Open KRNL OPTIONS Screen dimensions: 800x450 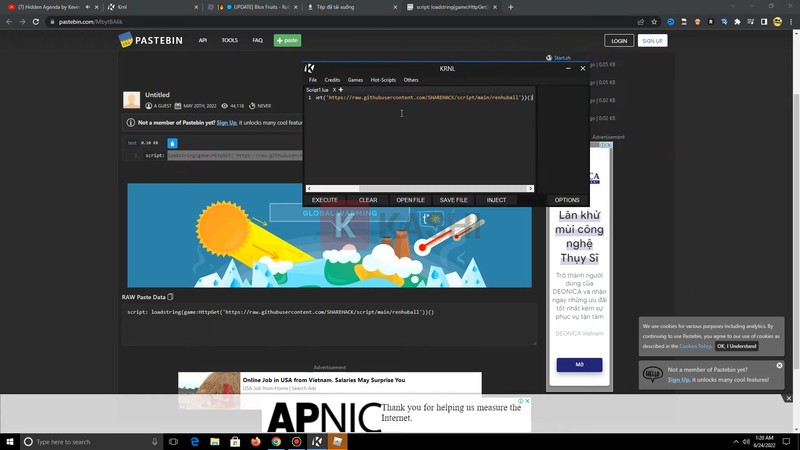click(567, 200)
